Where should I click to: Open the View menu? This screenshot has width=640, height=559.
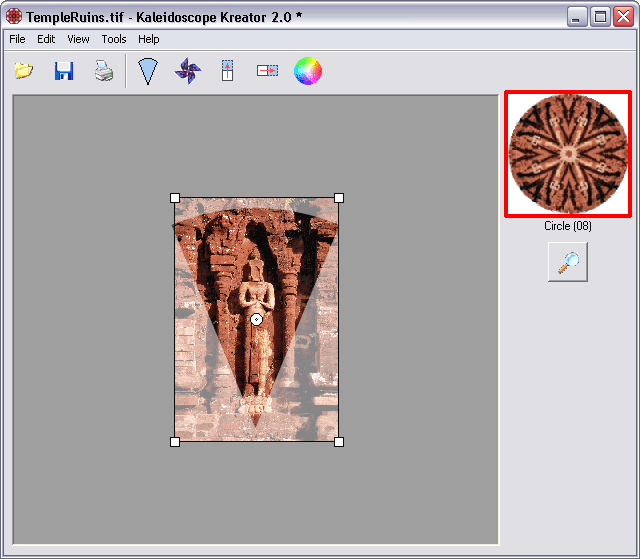tap(78, 39)
